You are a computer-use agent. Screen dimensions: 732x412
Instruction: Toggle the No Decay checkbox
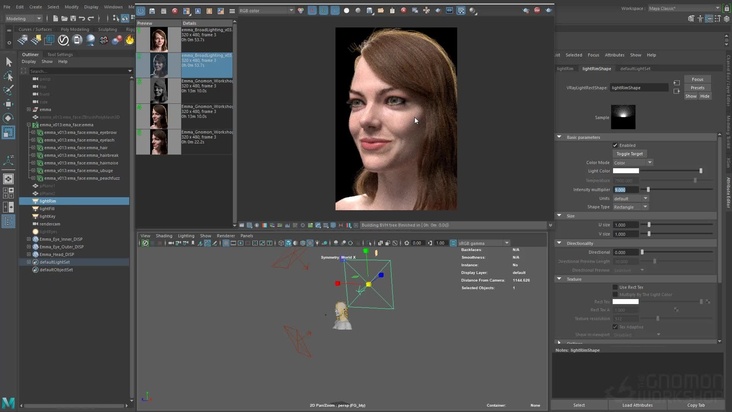click(615, 326)
